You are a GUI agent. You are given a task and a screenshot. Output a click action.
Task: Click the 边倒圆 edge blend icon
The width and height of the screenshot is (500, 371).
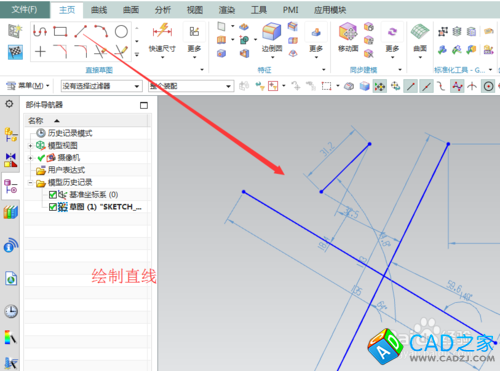(272, 38)
